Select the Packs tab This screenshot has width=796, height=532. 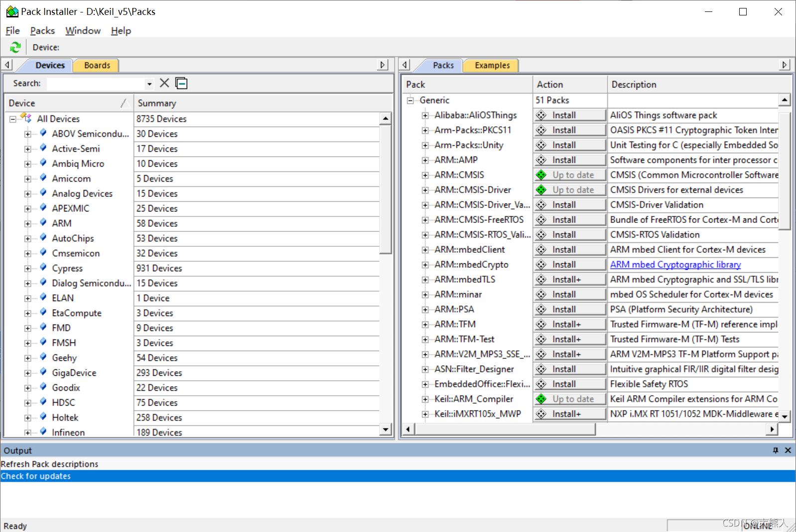point(443,65)
